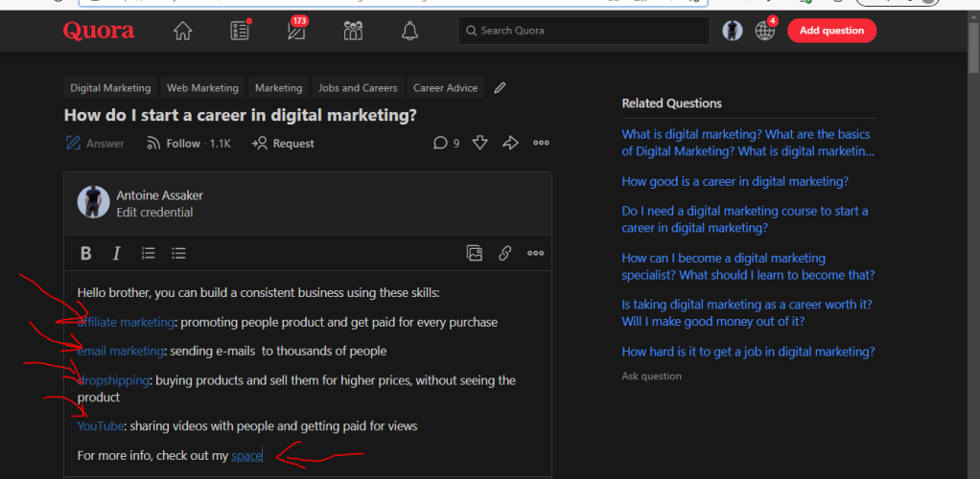Open the Notifications bell
This screenshot has height=479, width=980.
coord(410,30)
